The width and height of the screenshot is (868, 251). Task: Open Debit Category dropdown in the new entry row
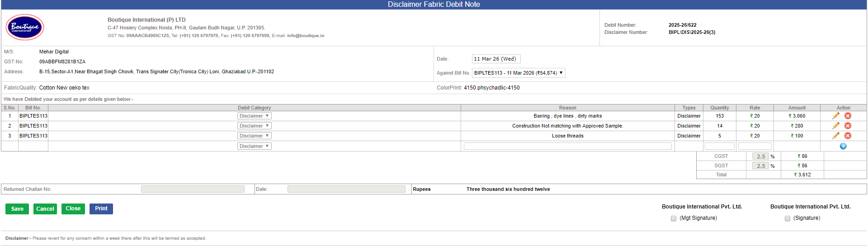[255, 146]
